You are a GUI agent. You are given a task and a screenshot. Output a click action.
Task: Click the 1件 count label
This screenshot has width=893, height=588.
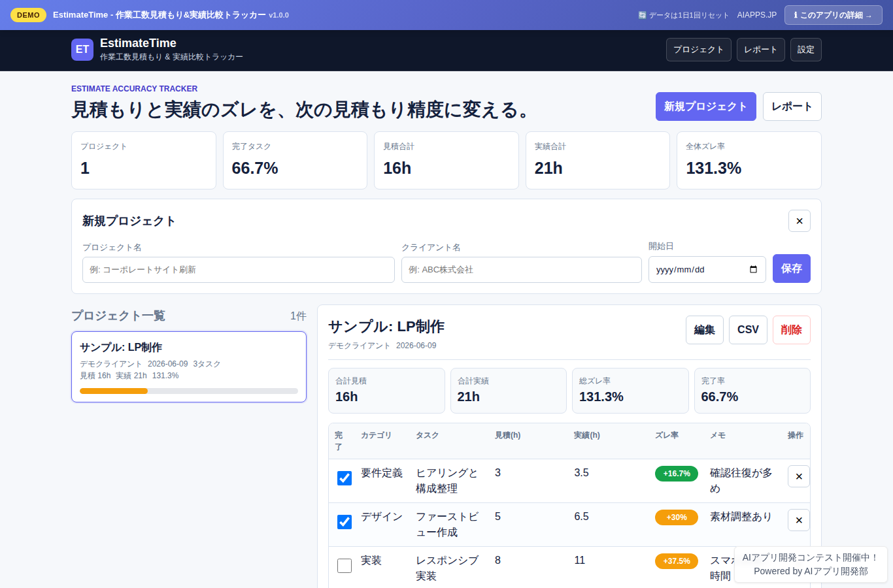(298, 316)
